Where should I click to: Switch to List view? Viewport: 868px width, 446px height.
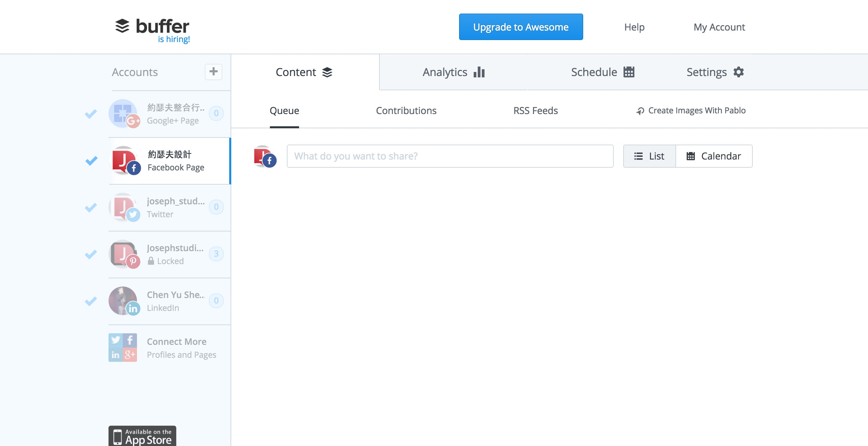click(x=649, y=156)
